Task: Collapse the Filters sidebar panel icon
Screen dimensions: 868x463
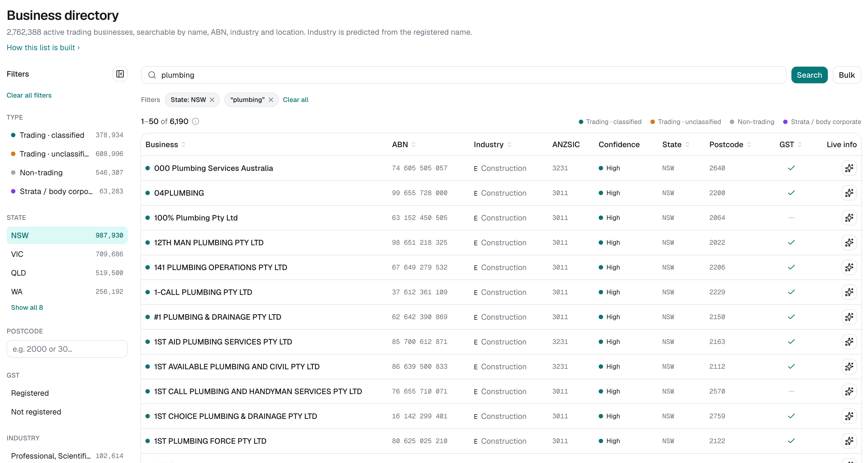Action: tap(120, 74)
